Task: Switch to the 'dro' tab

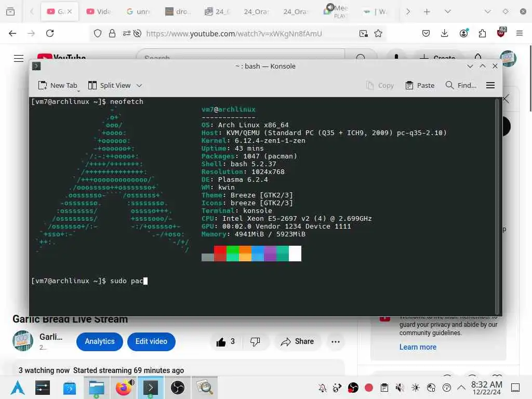Action: (x=178, y=11)
